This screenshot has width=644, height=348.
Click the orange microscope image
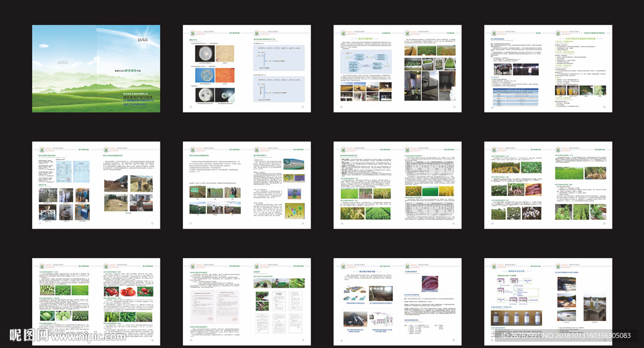(x=225, y=75)
